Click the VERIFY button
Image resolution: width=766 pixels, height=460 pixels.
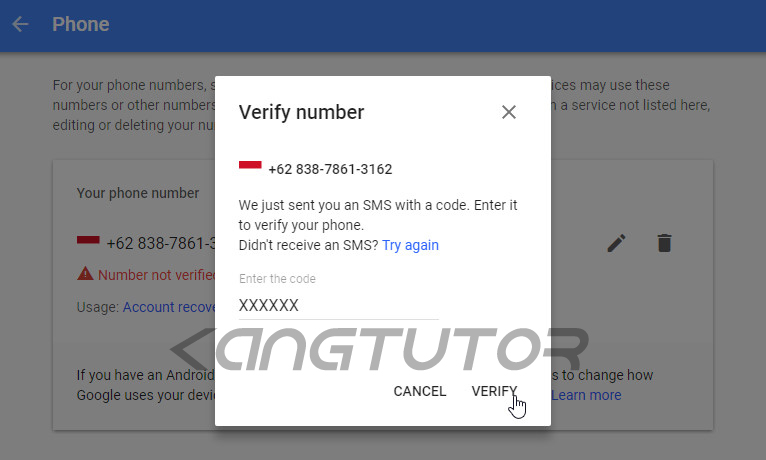click(494, 391)
